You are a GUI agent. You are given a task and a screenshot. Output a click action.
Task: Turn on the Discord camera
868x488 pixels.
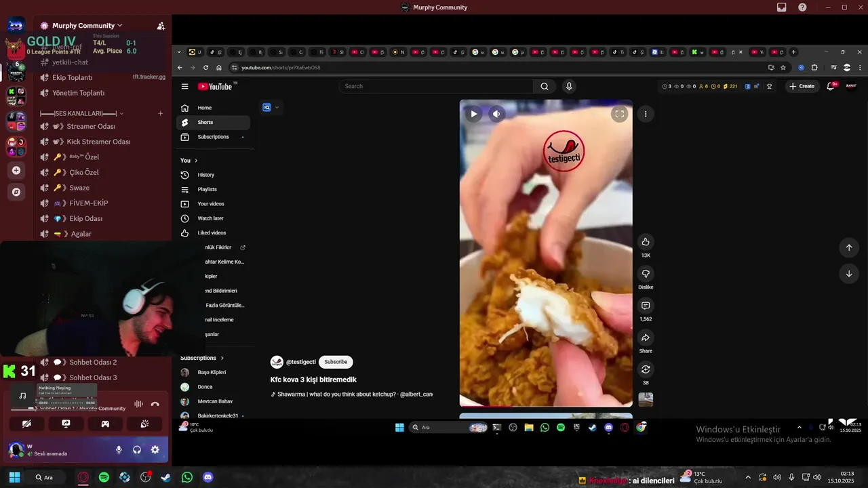[26, 424]
